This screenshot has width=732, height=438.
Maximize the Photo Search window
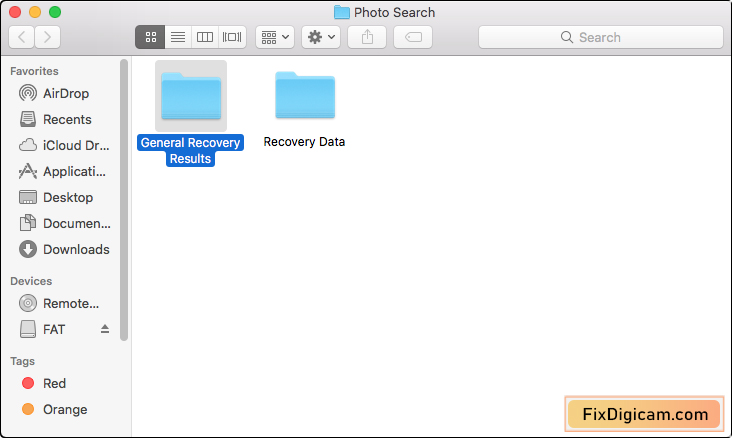pyautogui.click(x=55, y=12)
